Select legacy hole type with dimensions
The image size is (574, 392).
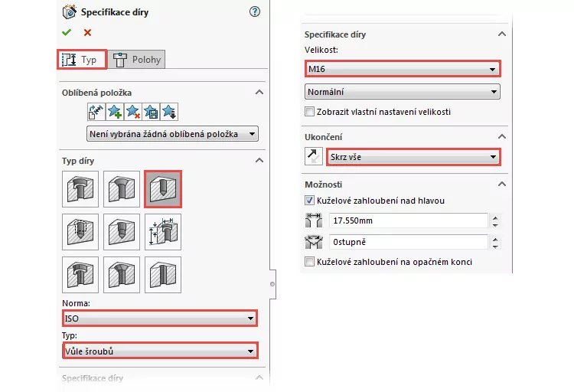point(163,232)
